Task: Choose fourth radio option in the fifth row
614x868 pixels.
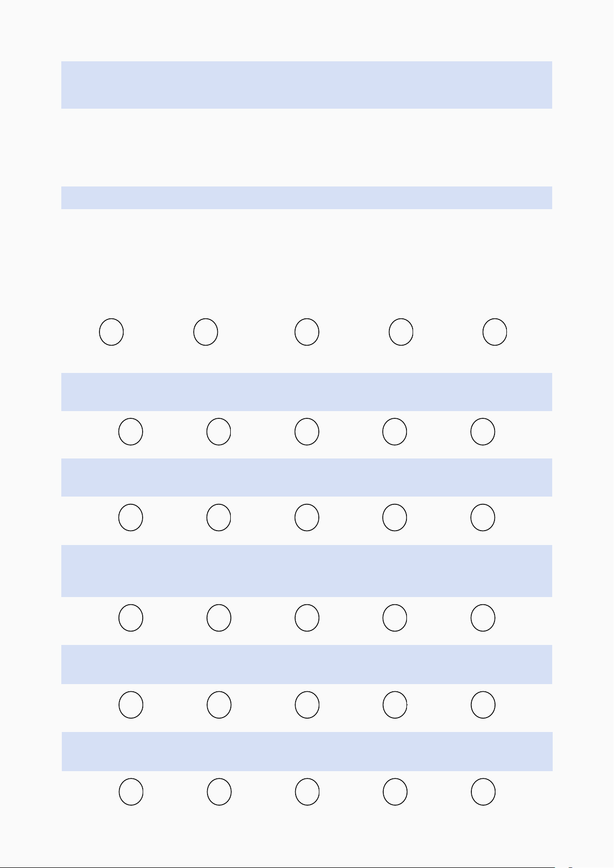Action: [x=395, y=705]
